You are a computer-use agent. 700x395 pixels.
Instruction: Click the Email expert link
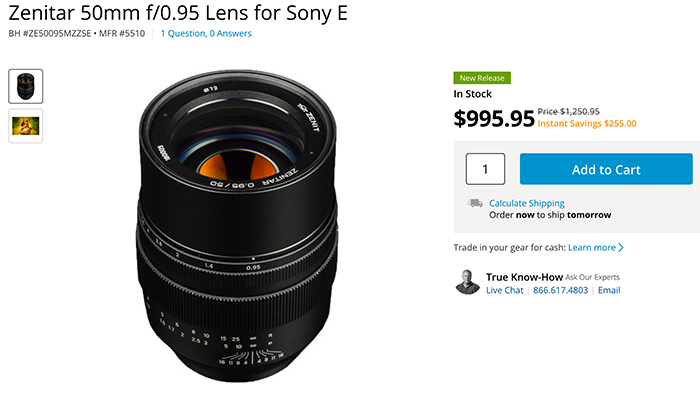pyautogui.click(x=609, y=290)
